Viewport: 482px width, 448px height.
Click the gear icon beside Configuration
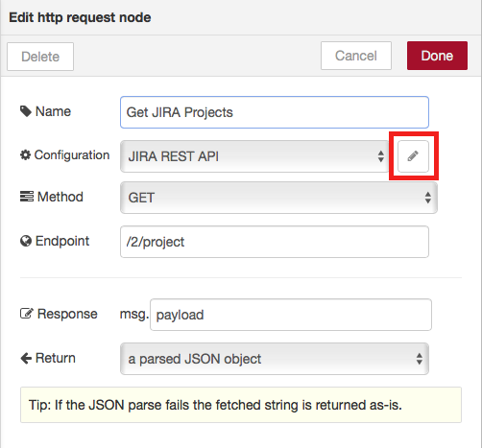point(25,154)
